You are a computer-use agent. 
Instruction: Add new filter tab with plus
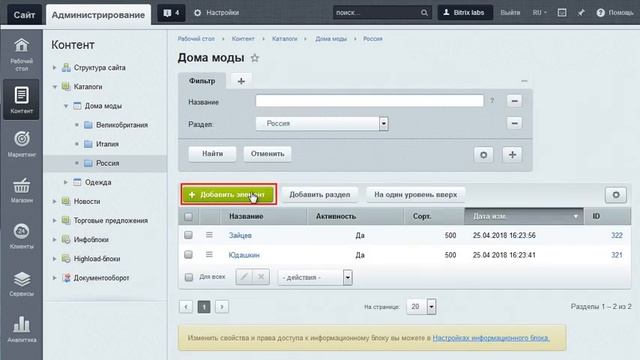(241, 81)
